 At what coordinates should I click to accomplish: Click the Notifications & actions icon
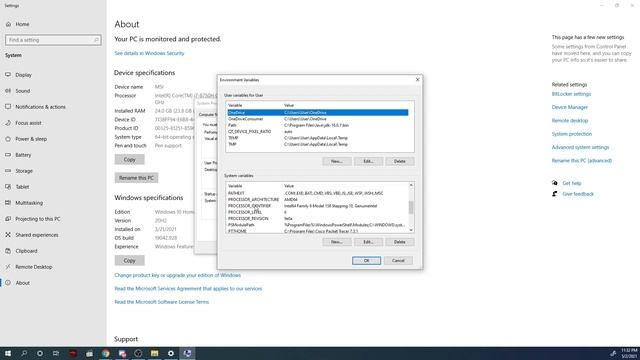click(8, 107)
